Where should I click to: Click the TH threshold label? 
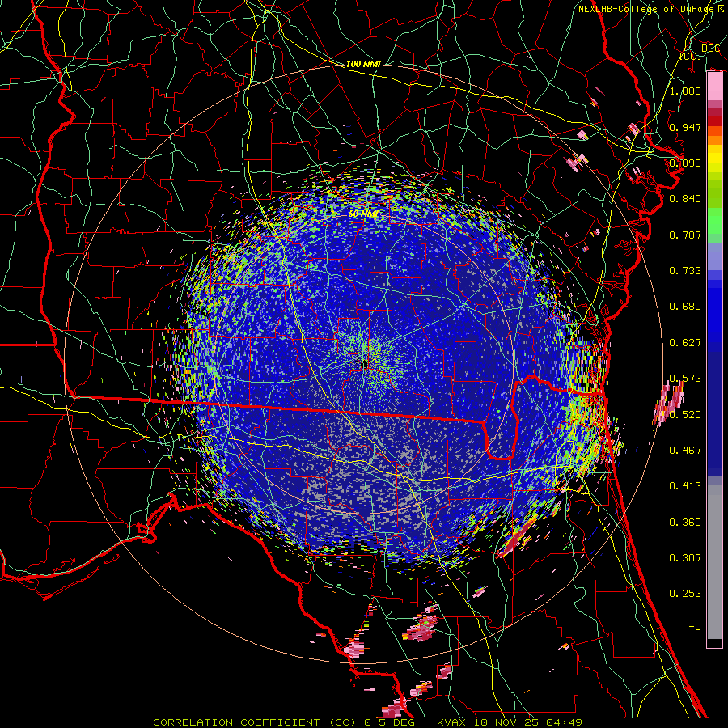coord(695,630)
